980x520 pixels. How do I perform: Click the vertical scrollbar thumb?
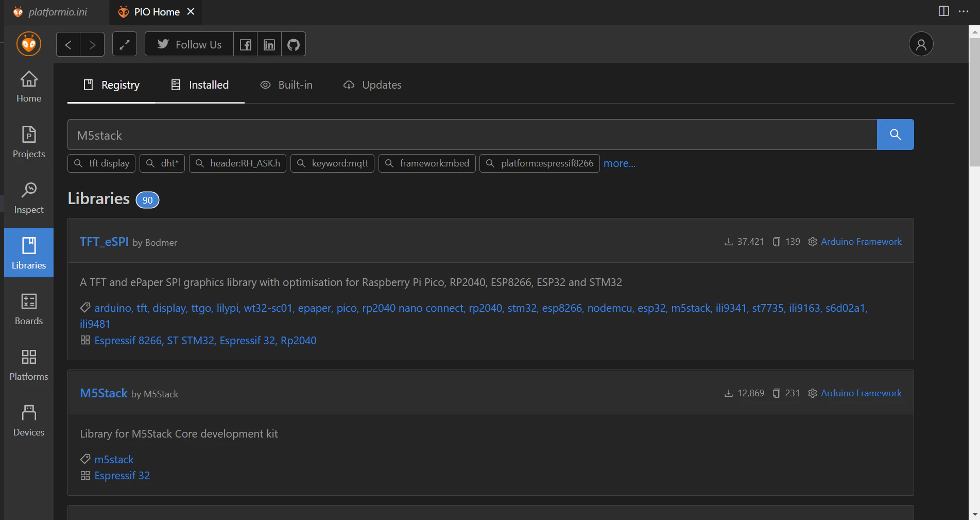[974, 102]
